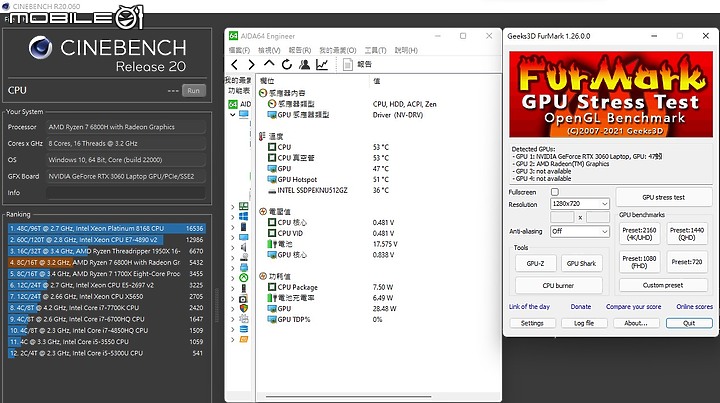Select speaker multimedia node in AIDA64 tree
This screenshot has height=403, width=720.
pyautogui.click(x=244, y=247)
